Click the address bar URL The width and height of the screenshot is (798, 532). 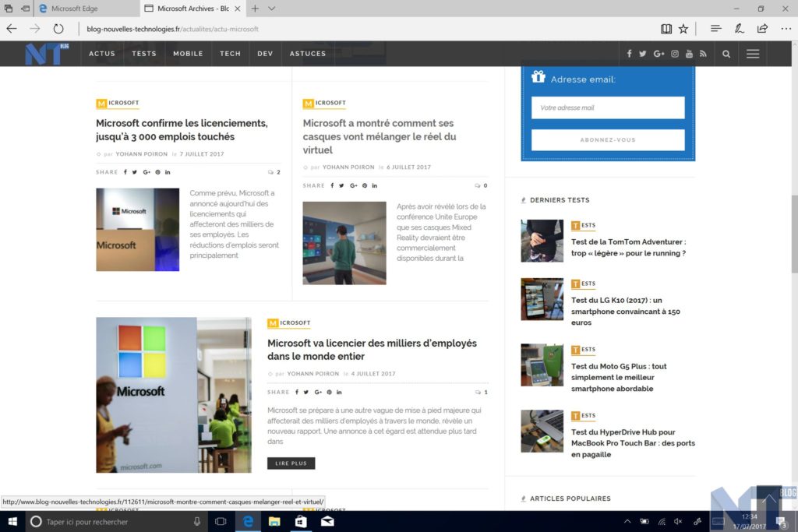point(172,29)
